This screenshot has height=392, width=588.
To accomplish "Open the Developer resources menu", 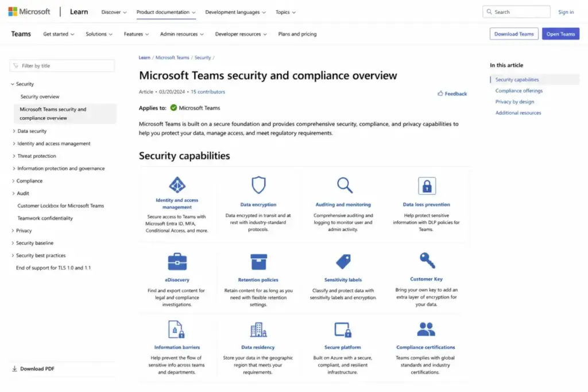I will pos(241,34).
